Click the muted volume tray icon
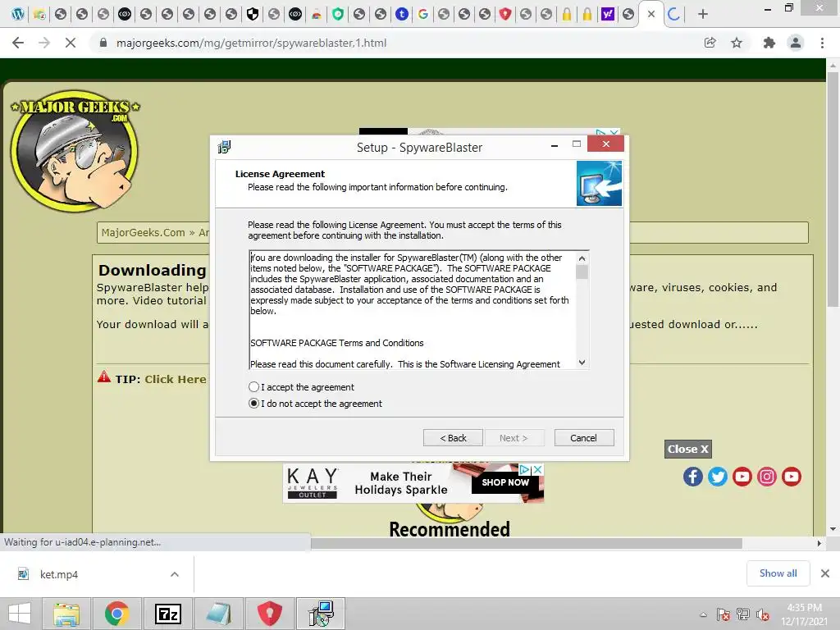This screenshot has width=840, height=630. click(x=763, y=614)
